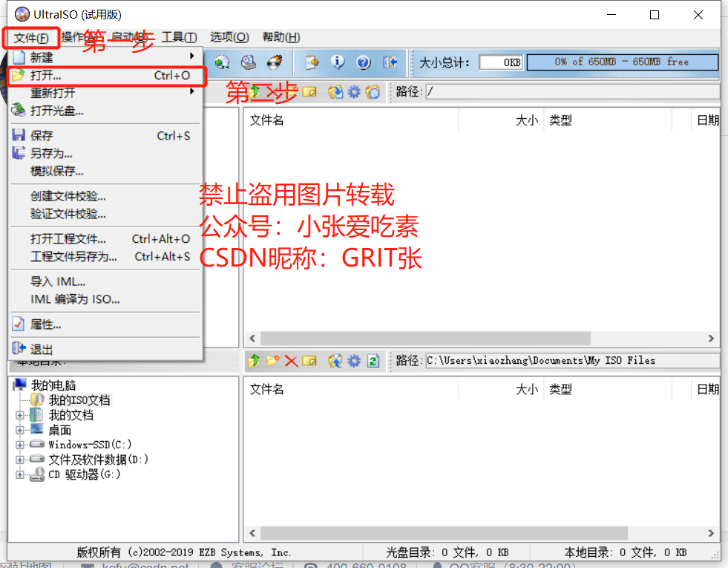
Task: Sort local pane by 文件名 column header
Action: [351, 389]
